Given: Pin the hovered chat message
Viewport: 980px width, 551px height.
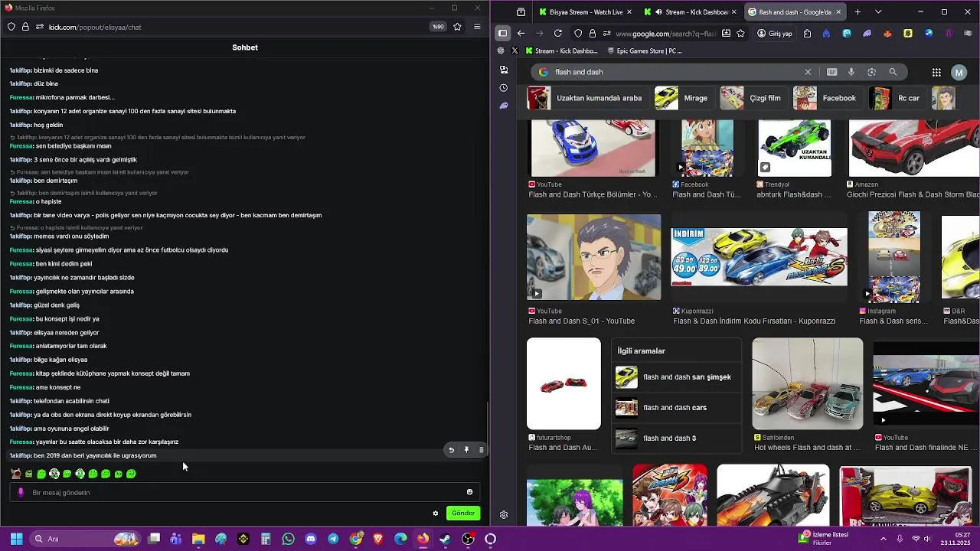Looking at the screenshot, I should 466,450.
